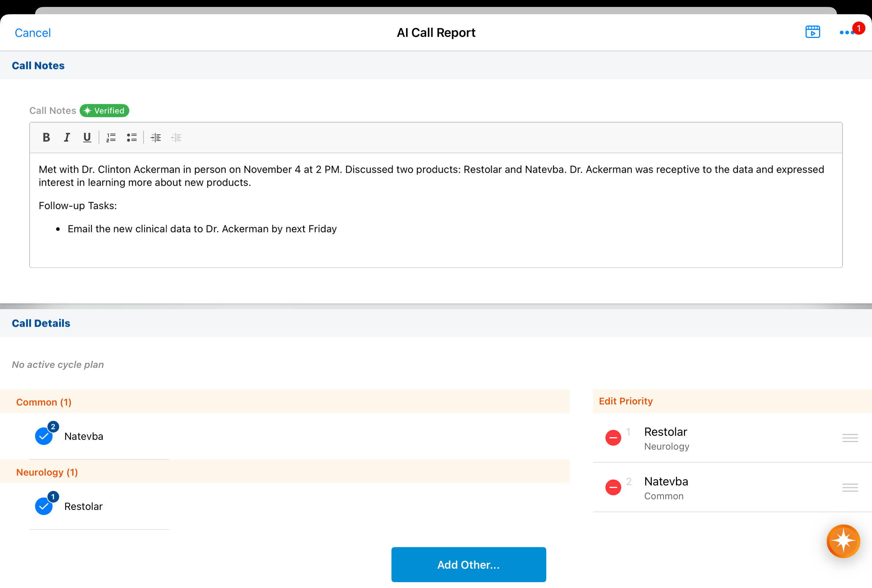Tap the orange AI assistant star button

[x=843, y=541]
